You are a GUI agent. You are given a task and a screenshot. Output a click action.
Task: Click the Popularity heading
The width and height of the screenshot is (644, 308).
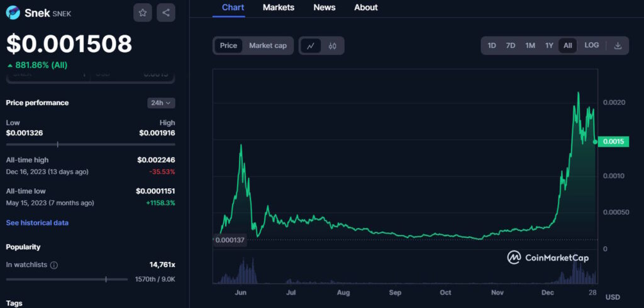pos(23,247)
